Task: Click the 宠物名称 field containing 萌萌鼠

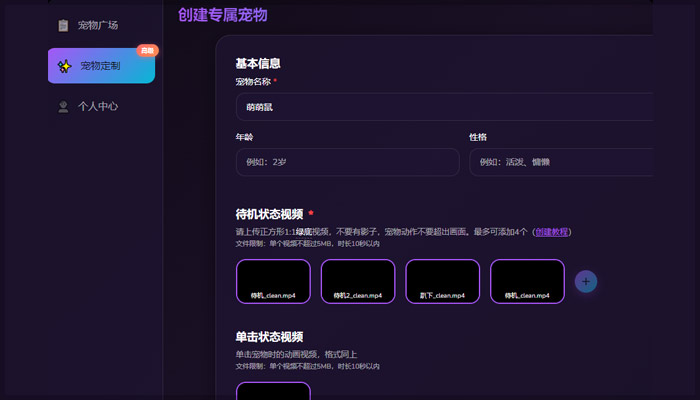Action: (444, 107)
